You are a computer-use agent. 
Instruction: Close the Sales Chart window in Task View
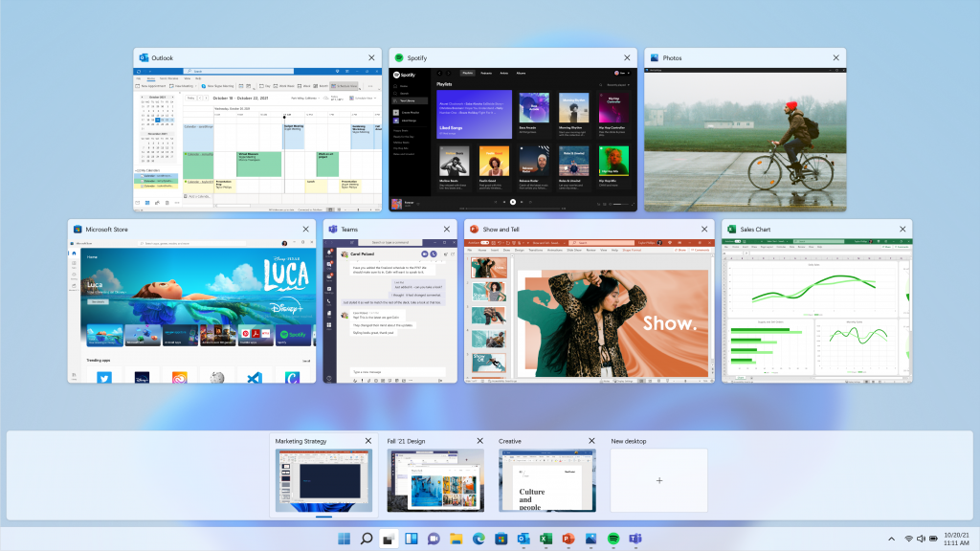coord(902,230)
